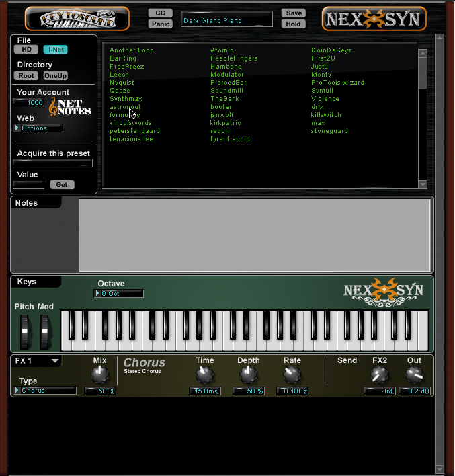Select the killswitch entry
The width and height of the screenshot is (455, 476).
tap(326, 115)
